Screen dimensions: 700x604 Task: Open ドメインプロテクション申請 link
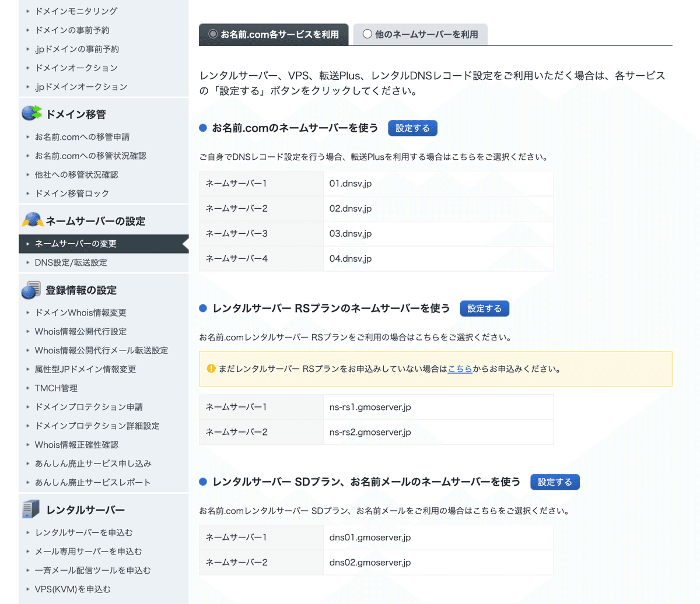coord(89,407)
